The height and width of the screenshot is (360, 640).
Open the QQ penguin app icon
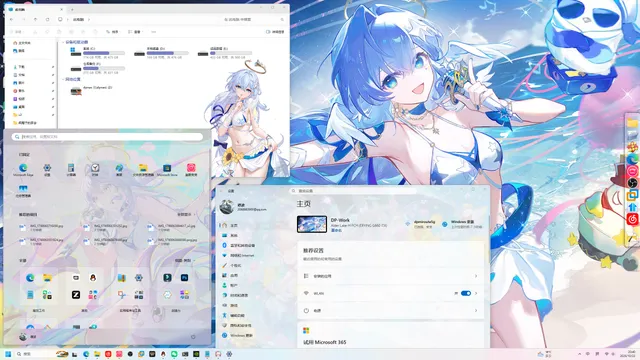tap(93, 278)
